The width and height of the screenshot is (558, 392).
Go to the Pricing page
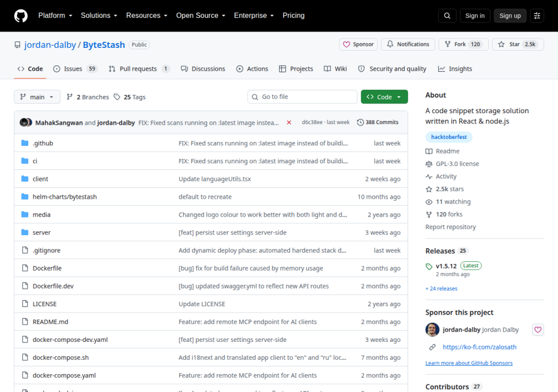tap(294, 16)
